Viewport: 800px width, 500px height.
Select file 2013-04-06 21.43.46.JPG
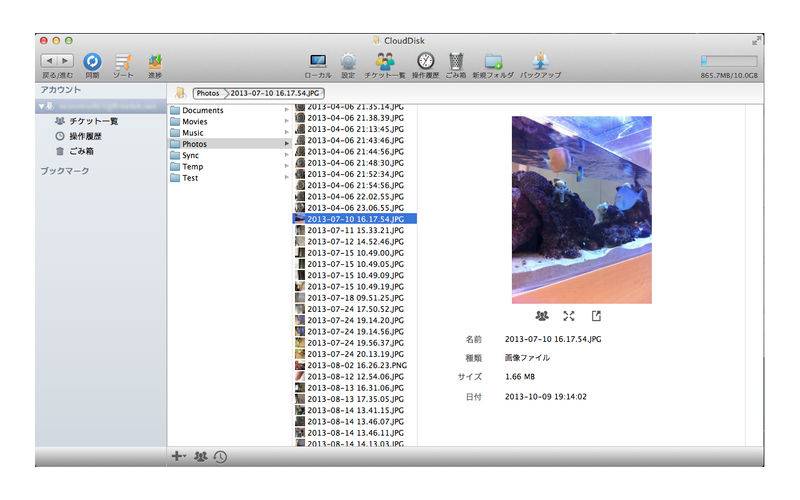pos(355,140)
